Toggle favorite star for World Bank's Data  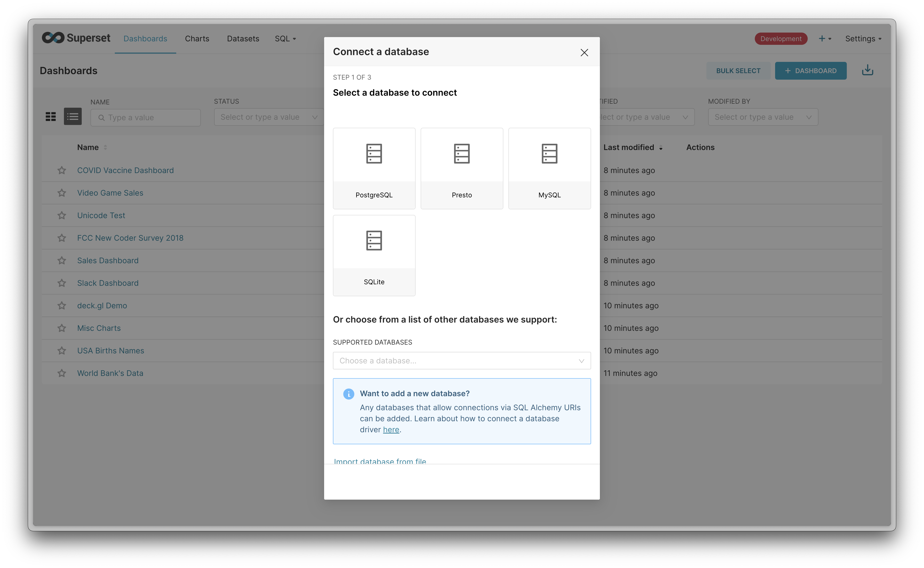coord(62,373)
